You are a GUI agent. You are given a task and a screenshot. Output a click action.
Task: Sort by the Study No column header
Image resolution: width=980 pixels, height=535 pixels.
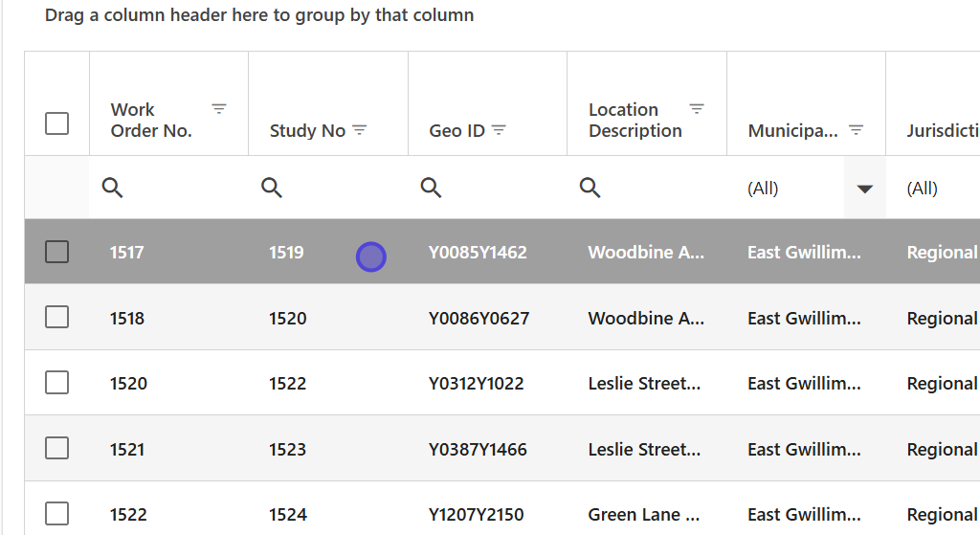point(307,131)
